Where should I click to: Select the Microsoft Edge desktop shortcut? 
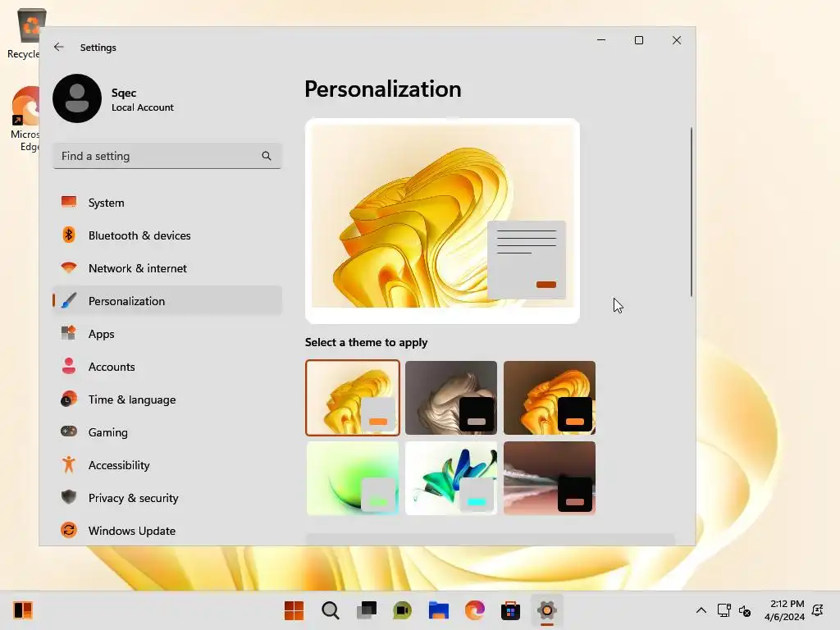click(25, 119)
